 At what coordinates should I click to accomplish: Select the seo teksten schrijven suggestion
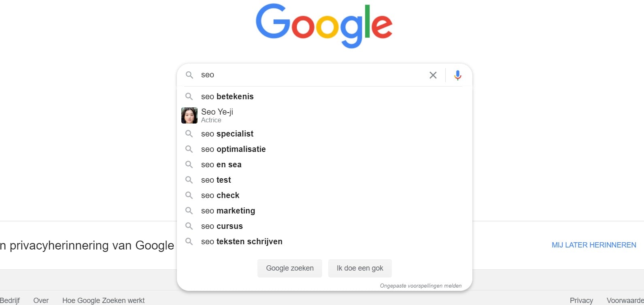click(x=242, y=241)
